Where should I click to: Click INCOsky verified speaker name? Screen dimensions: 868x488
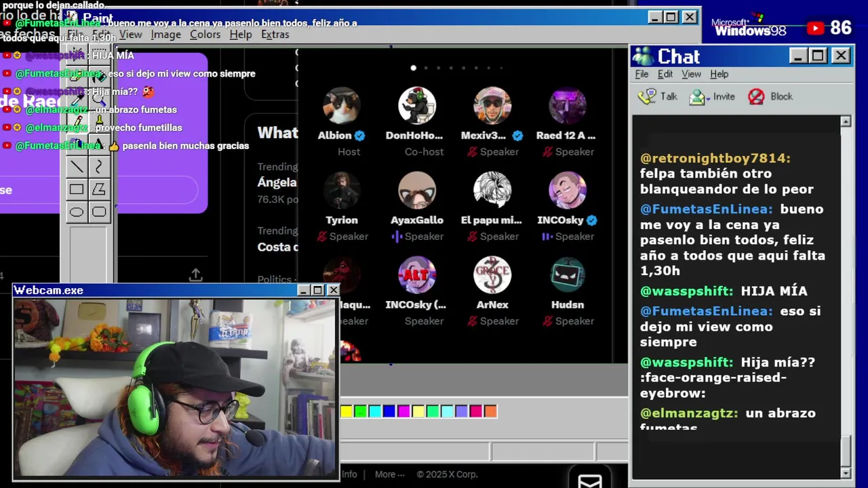click(x=560, y=220)
